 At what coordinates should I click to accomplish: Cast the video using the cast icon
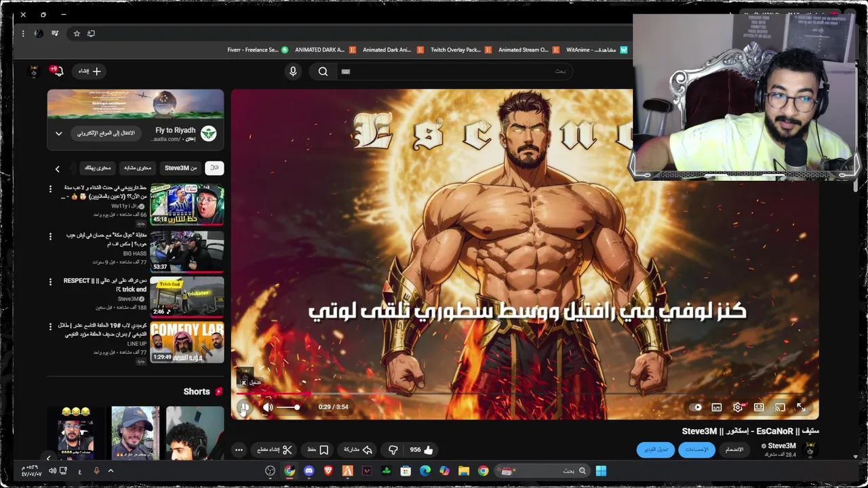click(780, 407)
